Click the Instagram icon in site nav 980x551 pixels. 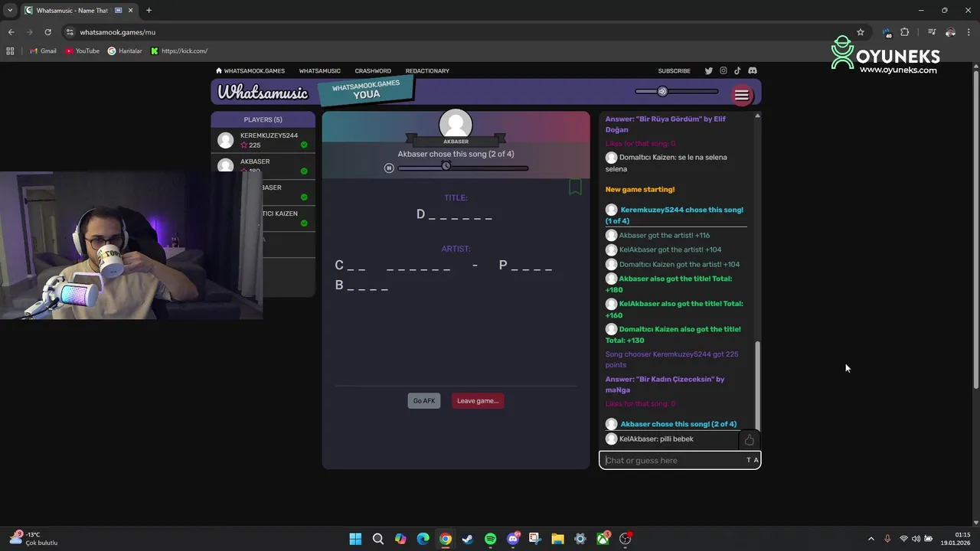click(x=724, y=71)
